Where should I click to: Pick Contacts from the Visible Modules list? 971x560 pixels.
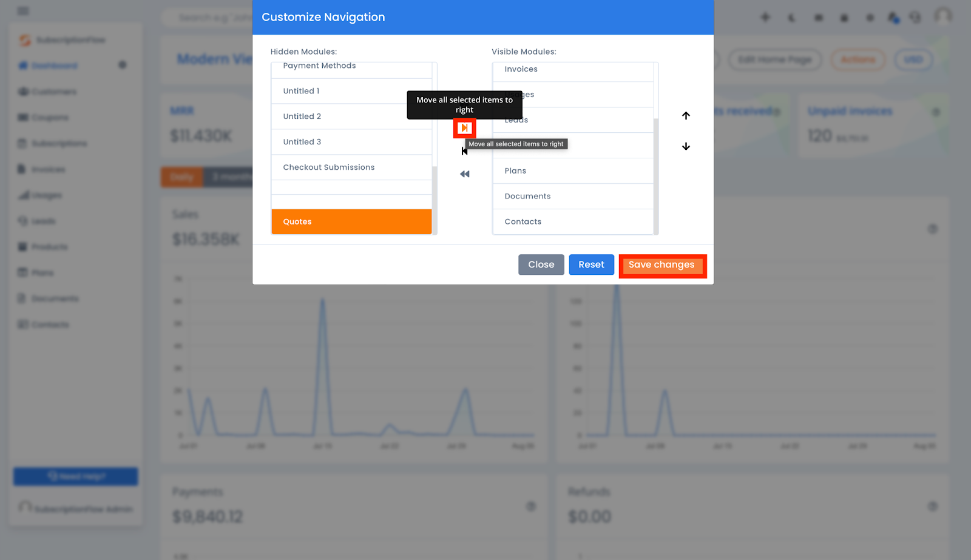click(x=572, y=222)
